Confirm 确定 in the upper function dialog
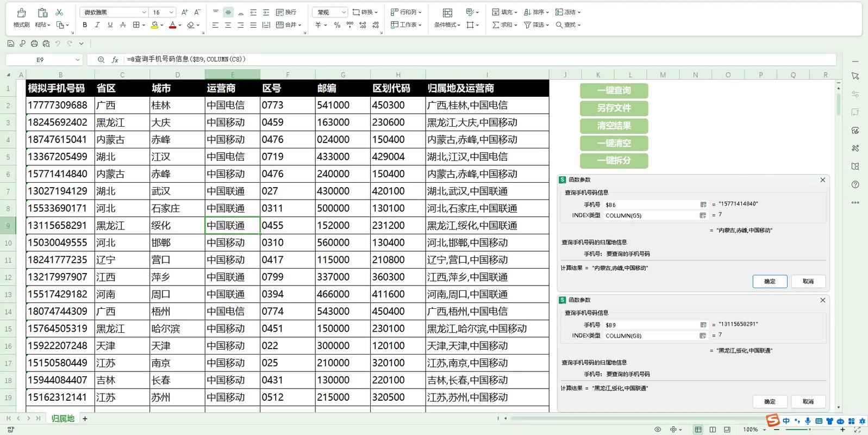This screenshot has height=435, width=868. 770,282
